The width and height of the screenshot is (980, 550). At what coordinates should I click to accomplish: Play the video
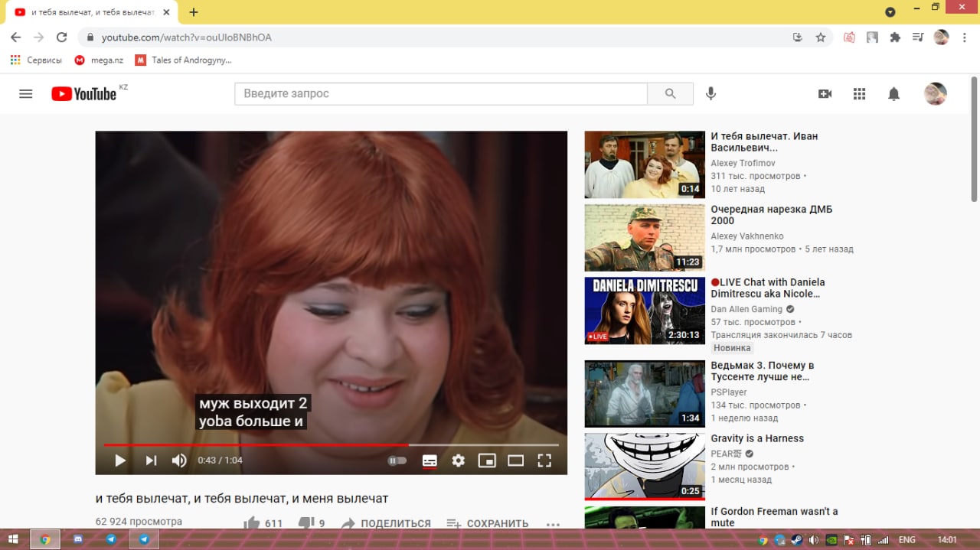point(120,460)
